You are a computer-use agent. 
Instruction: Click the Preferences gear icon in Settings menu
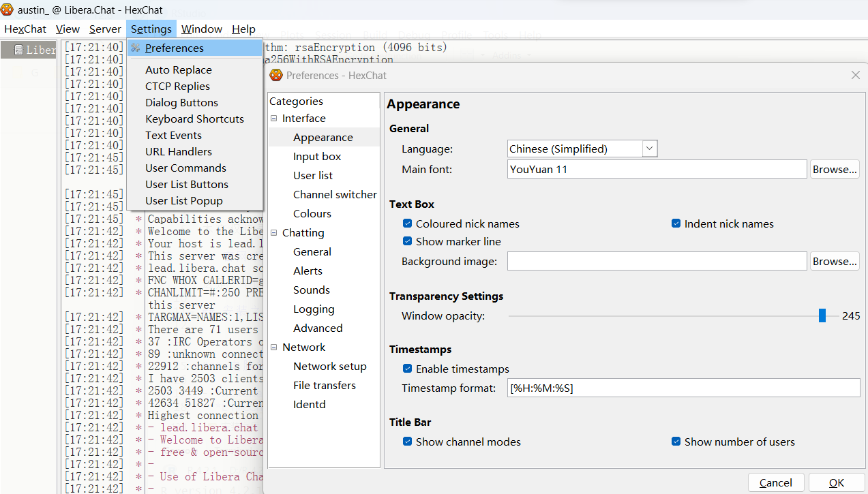pyautogui.click(x=136, y=48)
